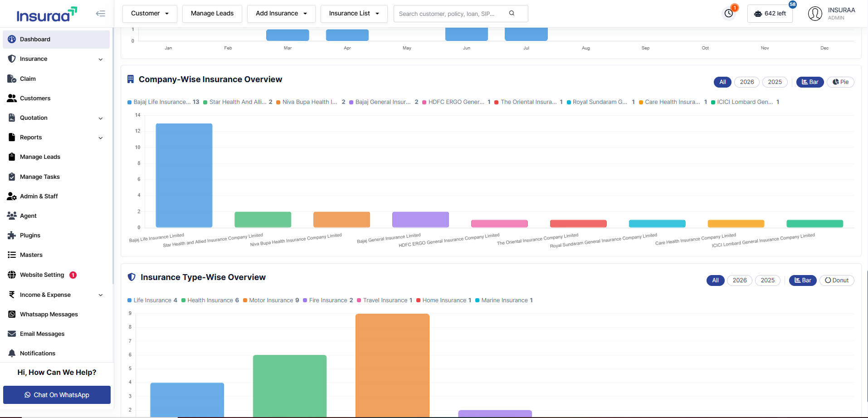Click the Reports file icon in sidebar
Screen dimensions: 868x418
click(12, 137)
